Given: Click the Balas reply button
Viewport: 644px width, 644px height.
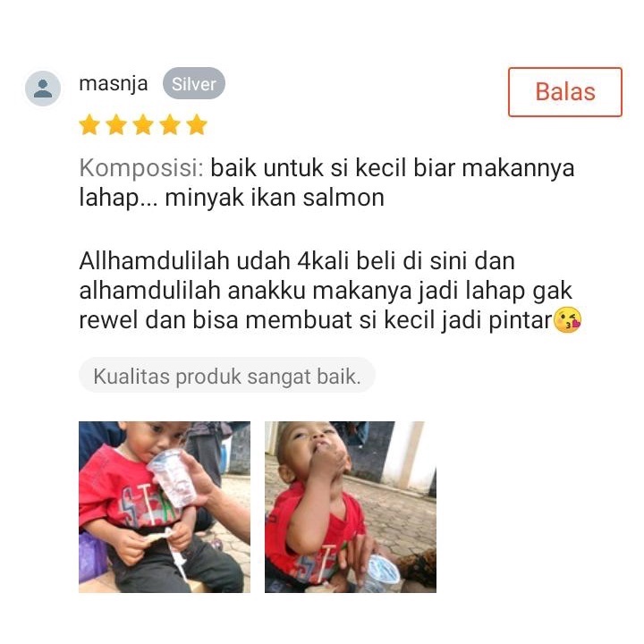Looking at the screenshot, I should coord(564,92).
